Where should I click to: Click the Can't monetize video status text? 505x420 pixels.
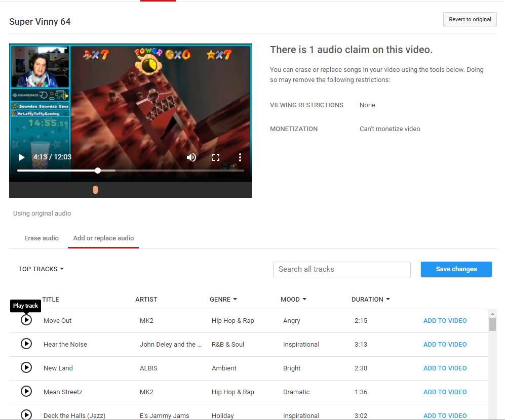tap(390, 129)
